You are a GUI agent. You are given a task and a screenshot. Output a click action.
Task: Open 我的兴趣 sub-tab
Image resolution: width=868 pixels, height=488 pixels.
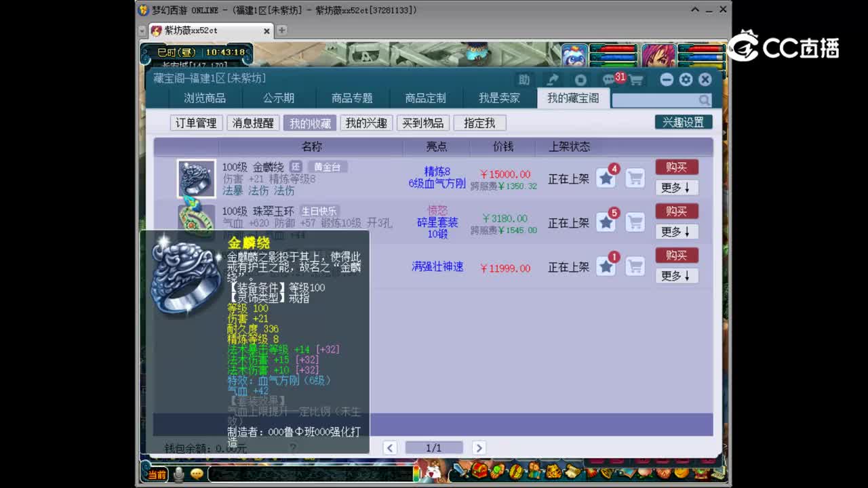(x=366, y=123)
